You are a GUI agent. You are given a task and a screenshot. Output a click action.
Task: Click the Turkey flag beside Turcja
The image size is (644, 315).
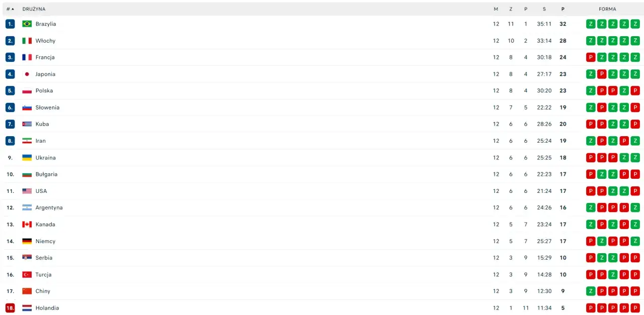click(x=27, y=275)
